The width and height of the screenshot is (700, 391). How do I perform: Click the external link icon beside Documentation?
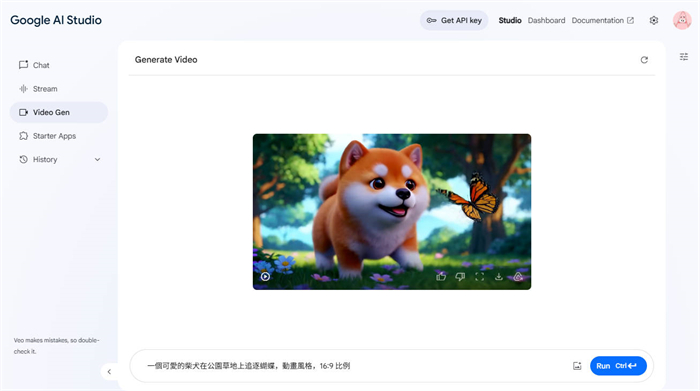[630, 21]
